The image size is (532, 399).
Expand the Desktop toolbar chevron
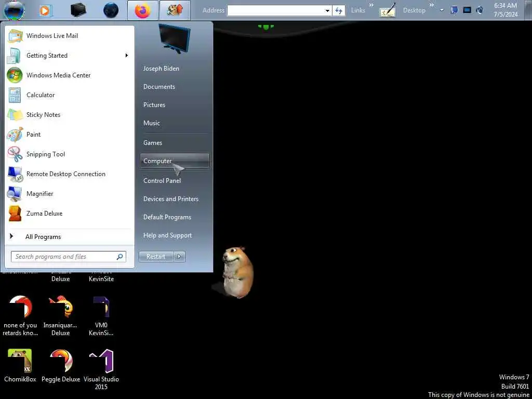pos(432,5)
